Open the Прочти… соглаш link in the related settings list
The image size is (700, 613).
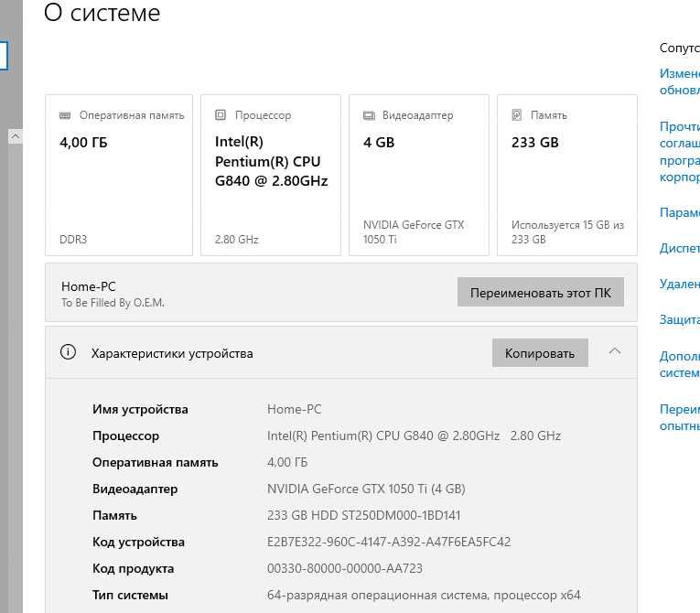(680, 152)
